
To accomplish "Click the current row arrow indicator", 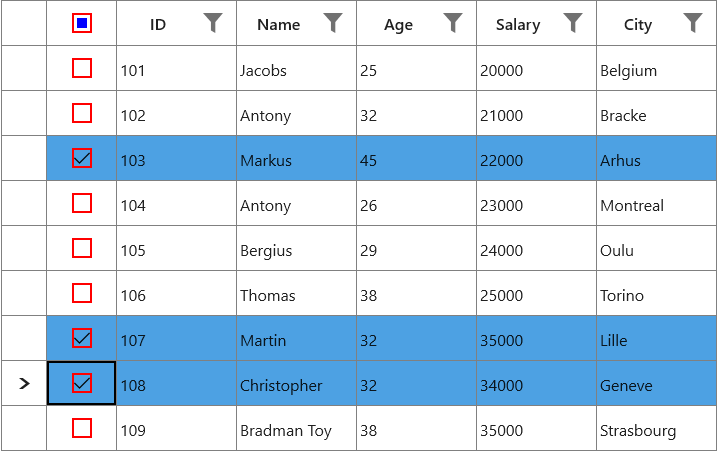I will pyautogui.click(x=24, y=384).
